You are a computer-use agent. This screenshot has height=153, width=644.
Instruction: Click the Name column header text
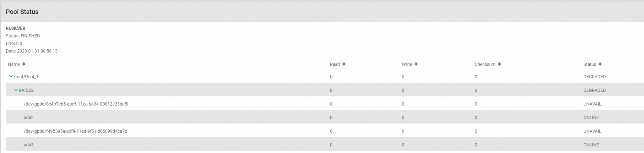point(14,64)
